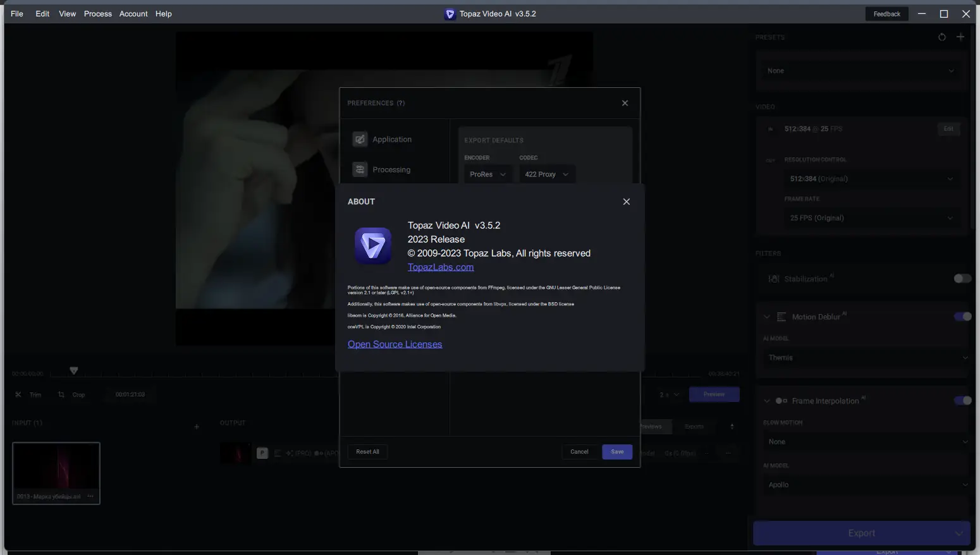Open the 25 FPS frame rate dropdown
This screenshot has width=980, height=555.
click(871, 218)
